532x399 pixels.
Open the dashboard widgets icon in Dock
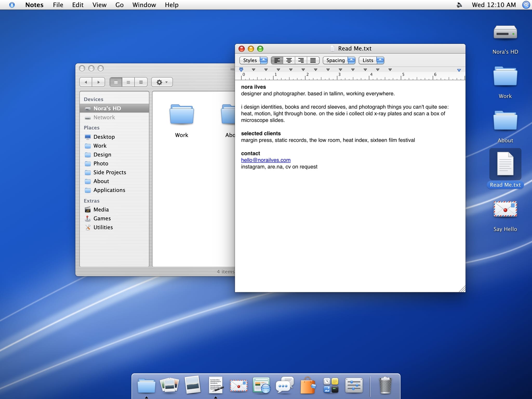[x=331, y=385]
